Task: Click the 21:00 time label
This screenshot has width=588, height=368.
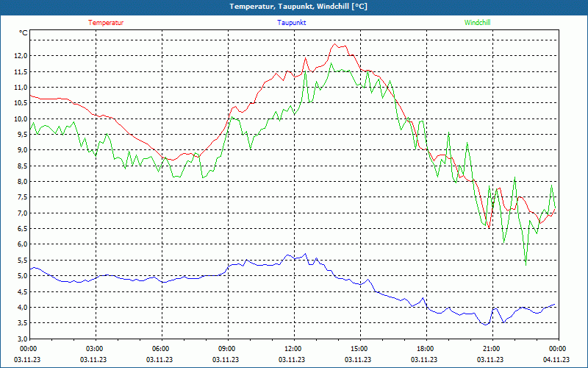Action: 492,349
